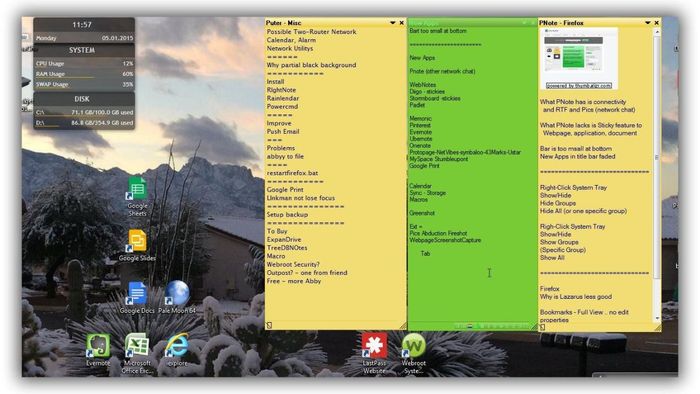Launch the Webroot desktop shortcut
The width and height of the screenshot is (700, 394).
pos(414,353)
